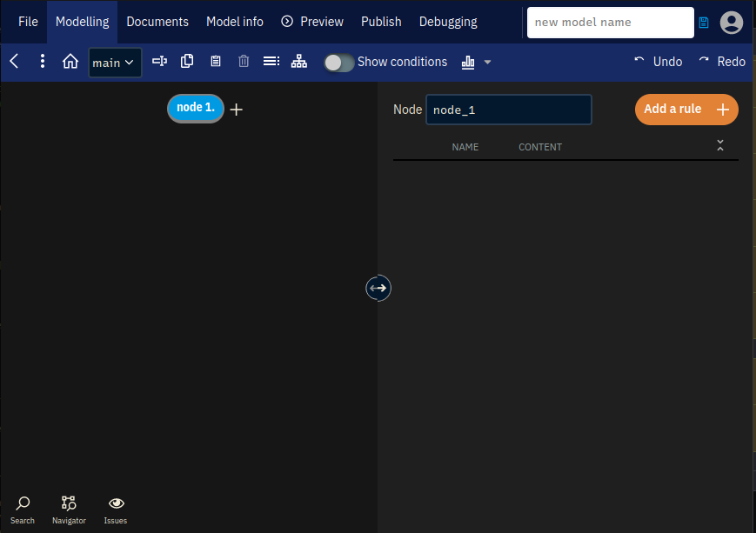Copy the selected node with the copy icon
This screenshot has height=533, width=756.
(187, 61)
